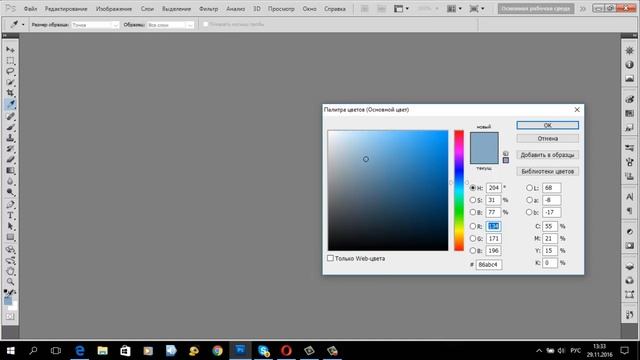Open the 'Слои' menu
Viewport: 640px width, 360px height.
pos(147,9)
